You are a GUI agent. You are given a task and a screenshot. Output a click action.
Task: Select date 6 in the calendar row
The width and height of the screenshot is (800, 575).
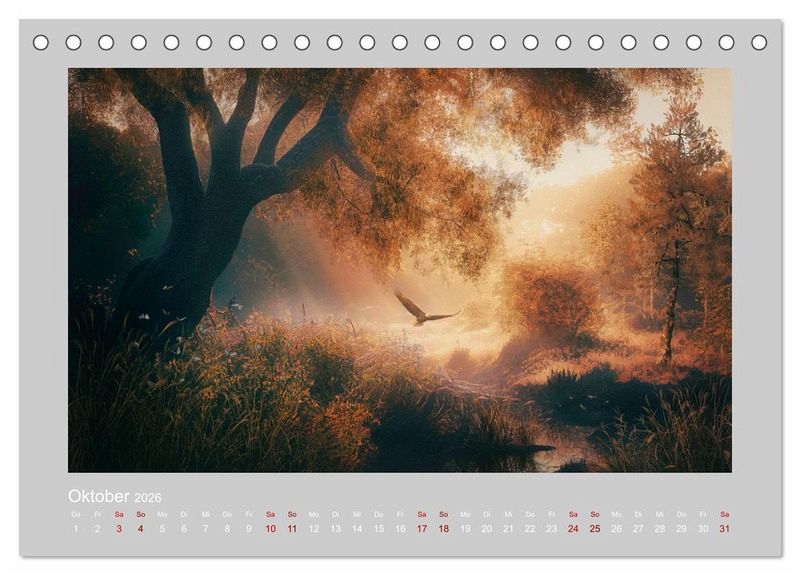click(184, 529)
